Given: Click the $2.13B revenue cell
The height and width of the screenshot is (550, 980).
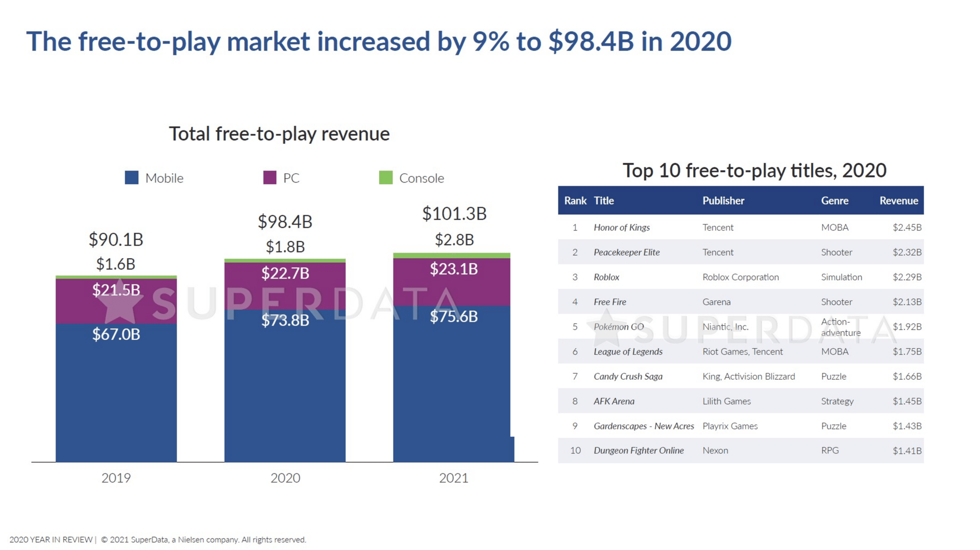Looking at the screenshot, I should click(x=907, y=302).
